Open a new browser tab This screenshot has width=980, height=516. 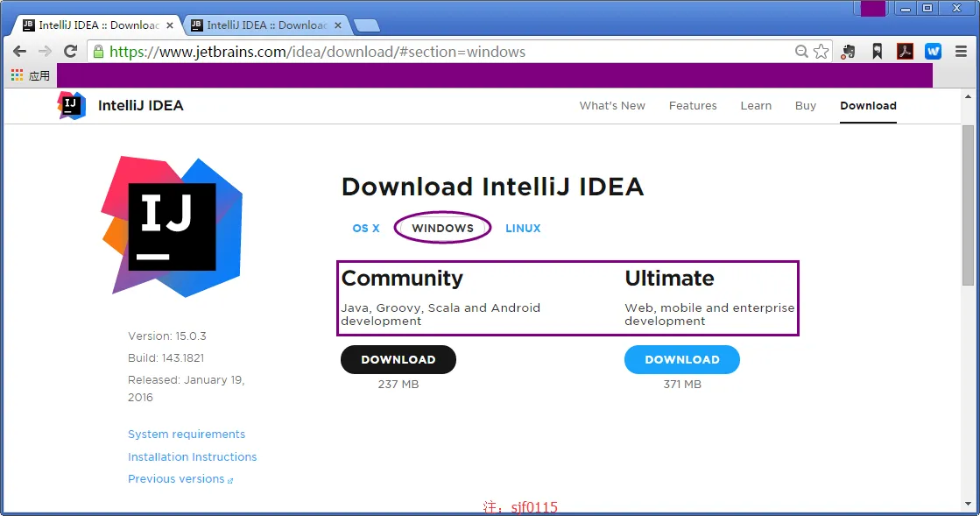point(367,25)
